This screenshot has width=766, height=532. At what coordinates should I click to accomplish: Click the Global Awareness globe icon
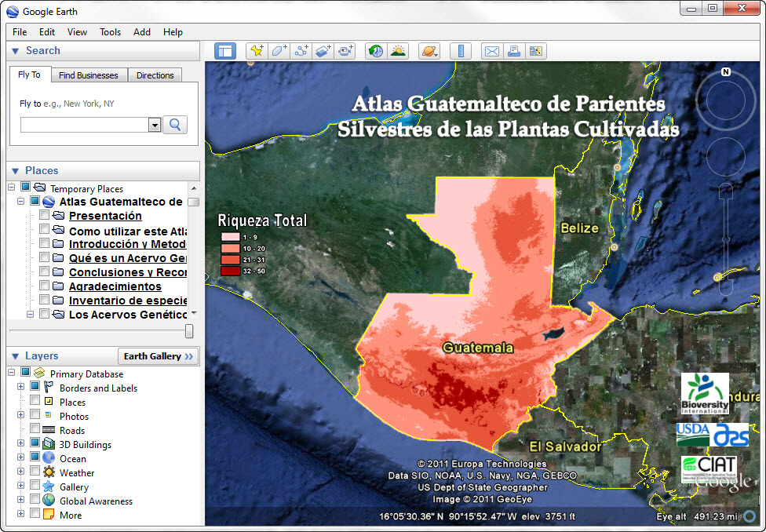click(49, 501)
